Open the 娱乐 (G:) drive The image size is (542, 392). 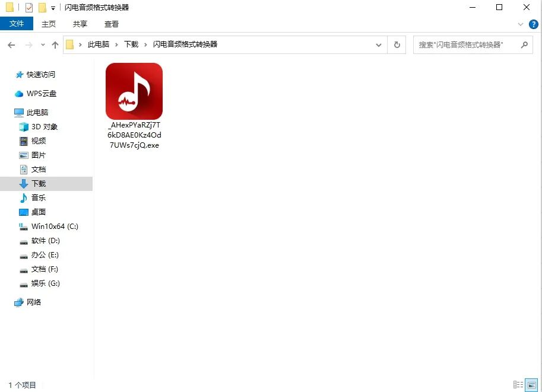coord(45,283)
